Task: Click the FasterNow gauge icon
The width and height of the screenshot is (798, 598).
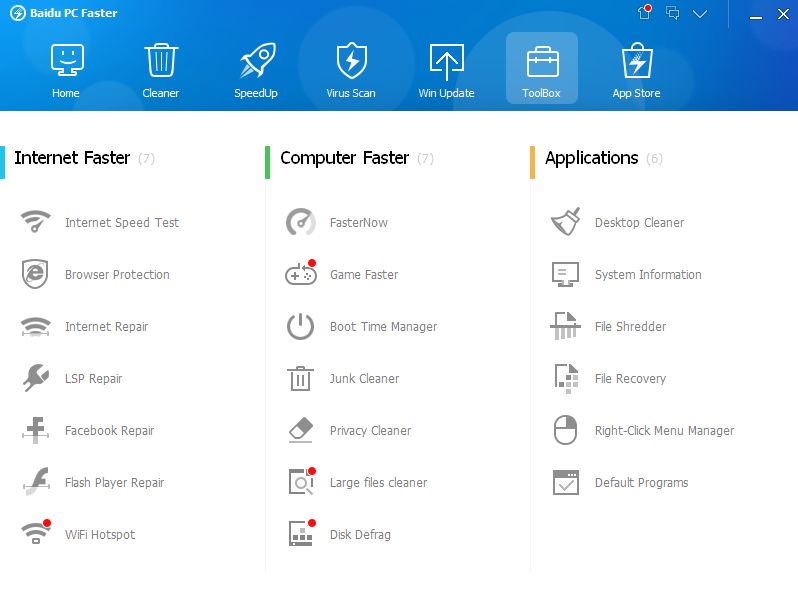Action: click(301, 222)
